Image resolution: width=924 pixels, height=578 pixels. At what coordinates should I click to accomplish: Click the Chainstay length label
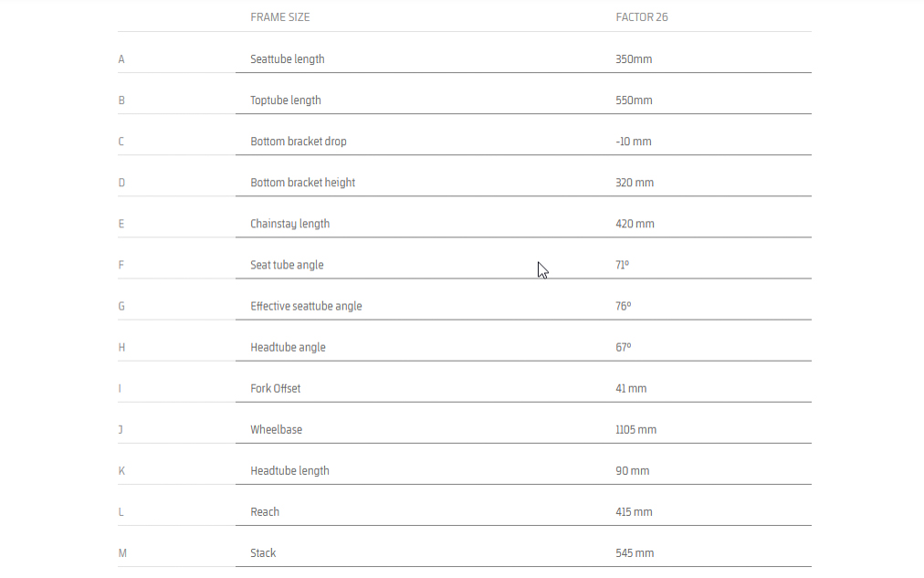tap(289, 225)
